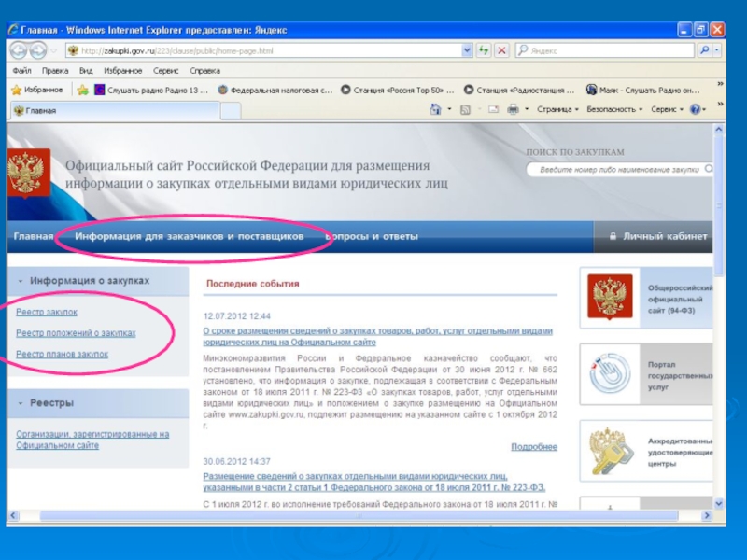The image size is (747, 560).
Task: Open Информация для заказчиков и поставщиков section
Action: (x=190, y=236)
